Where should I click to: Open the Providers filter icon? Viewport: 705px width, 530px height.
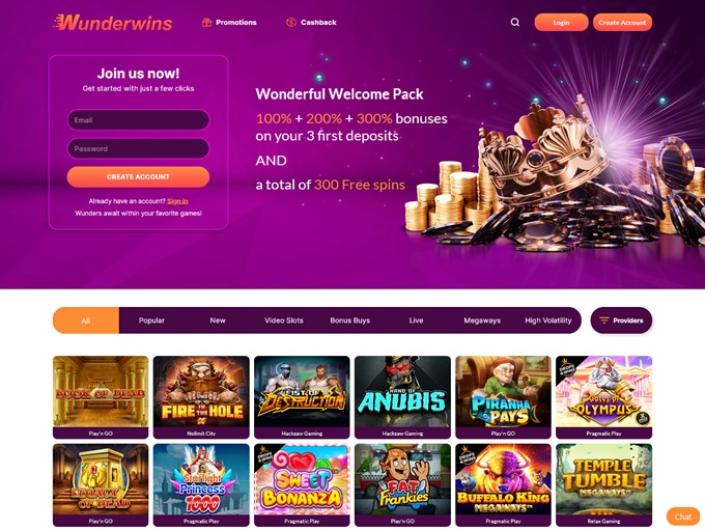pos(604,321)
